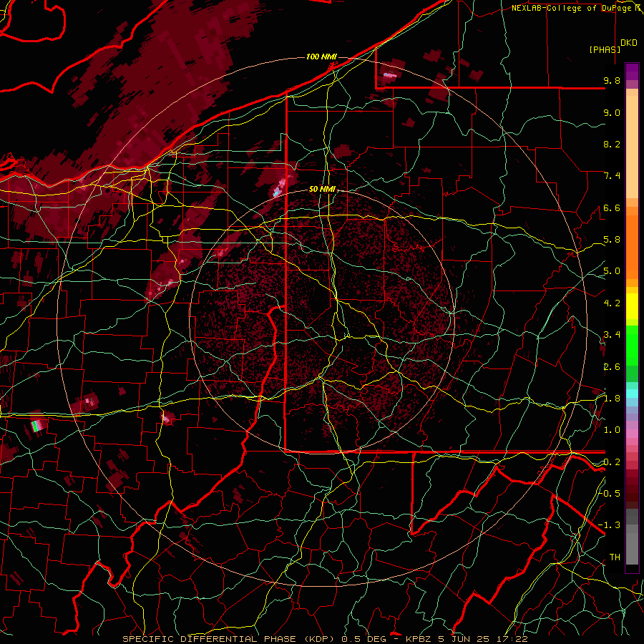
Task: Click the -1.3 value on the legend
Action: tap(610, 525)
